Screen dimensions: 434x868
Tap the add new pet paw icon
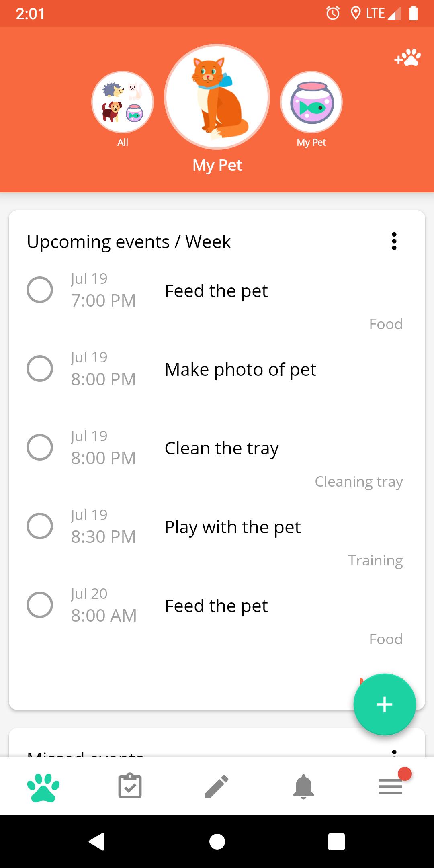tap(407, 57)
